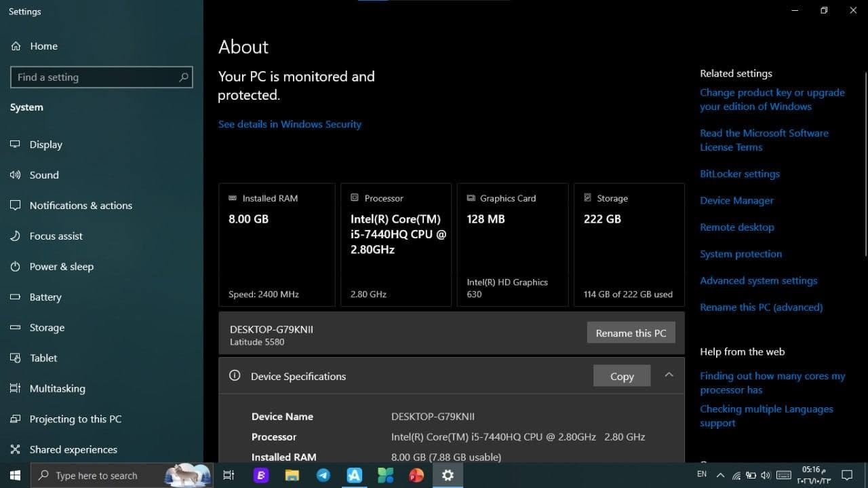Viewport: 868px width, 488px height.
Task: Show hidden system tray icons
Action: [720, 475]
